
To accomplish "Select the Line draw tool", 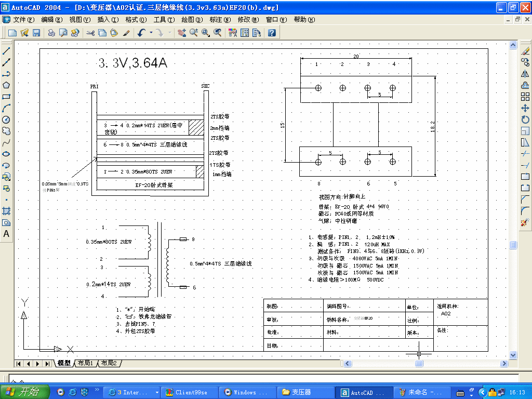I will coord(6,51).
